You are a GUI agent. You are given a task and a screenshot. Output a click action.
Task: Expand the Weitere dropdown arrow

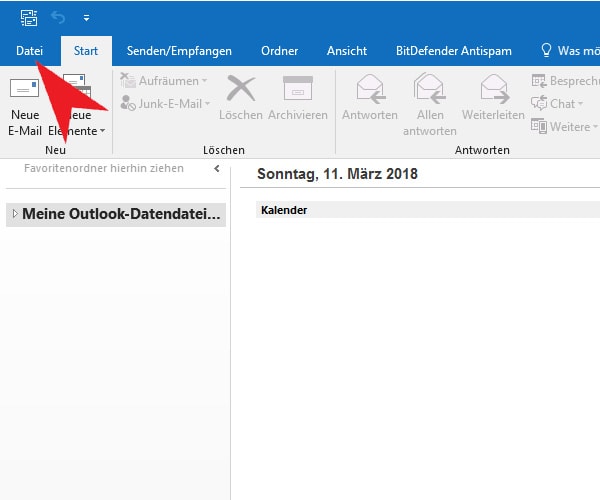[595, 127]
